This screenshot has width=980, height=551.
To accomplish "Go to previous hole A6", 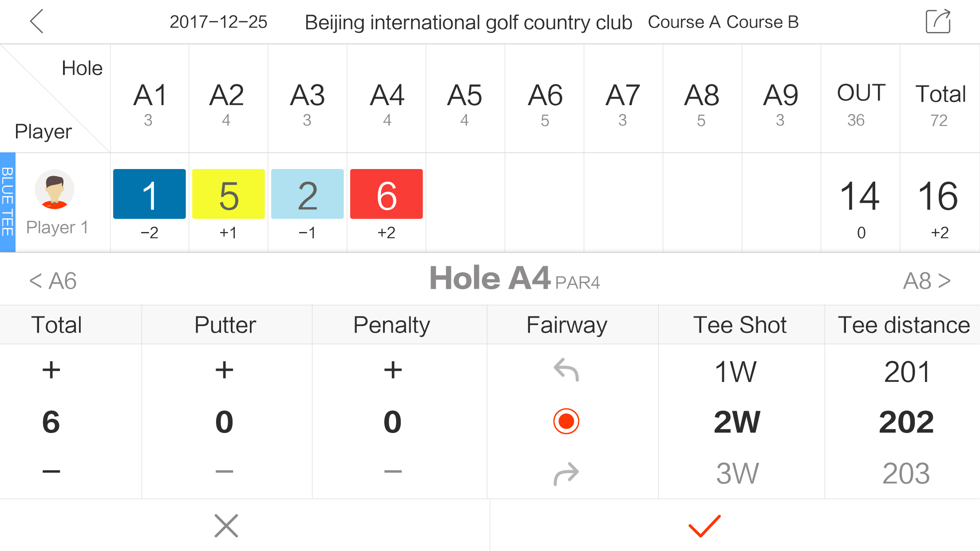I will 53,280.
